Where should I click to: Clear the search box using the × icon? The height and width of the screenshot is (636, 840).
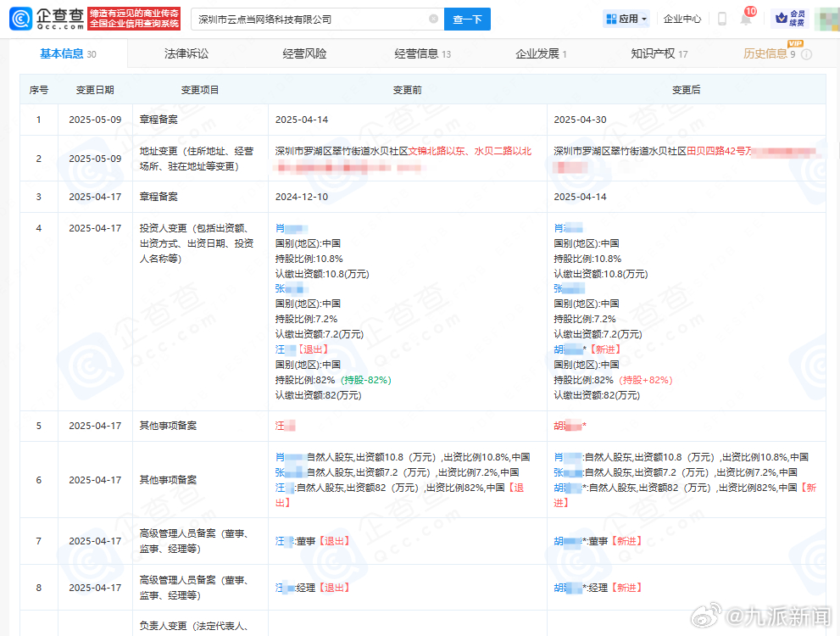click(x=433, y=19)
